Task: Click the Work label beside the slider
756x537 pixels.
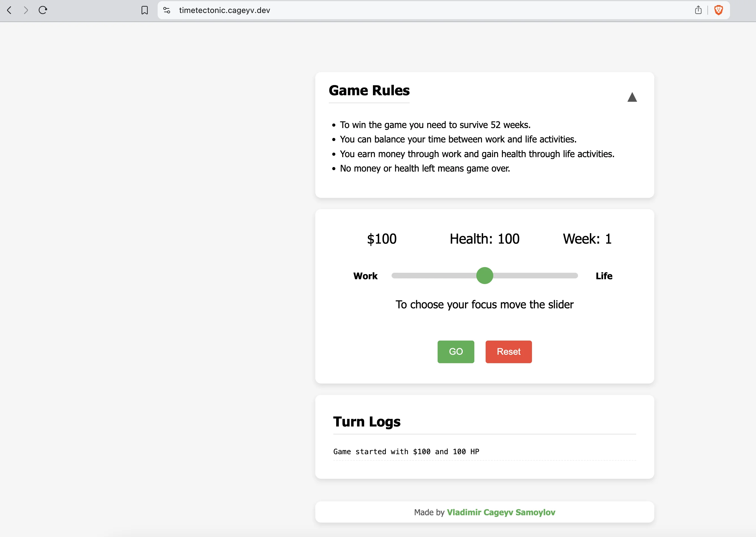Action: tap(365, 276)
